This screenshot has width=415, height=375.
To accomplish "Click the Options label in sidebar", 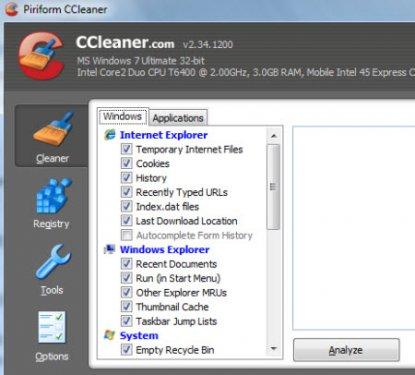I will point(52,356).
